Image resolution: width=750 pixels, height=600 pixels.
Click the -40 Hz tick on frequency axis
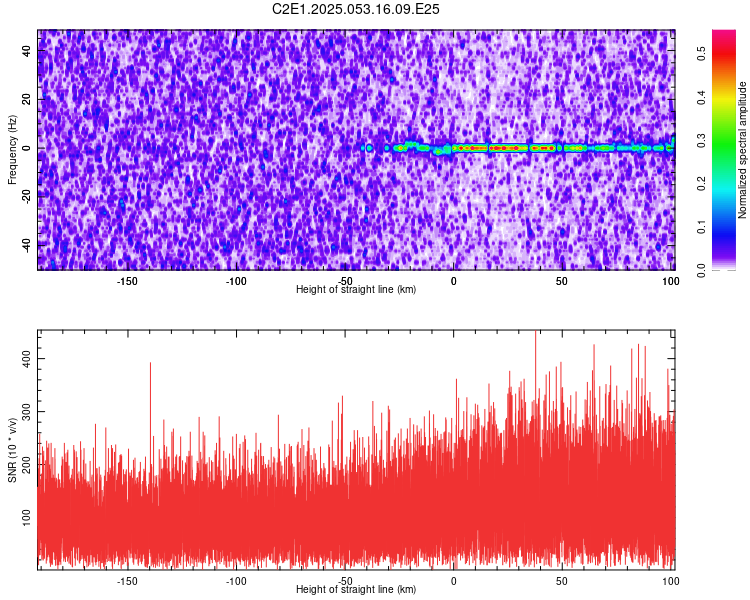26,246
